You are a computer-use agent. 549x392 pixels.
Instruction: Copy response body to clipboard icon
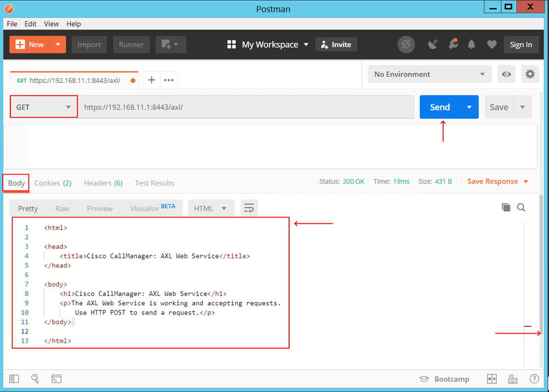pos(506,208)
